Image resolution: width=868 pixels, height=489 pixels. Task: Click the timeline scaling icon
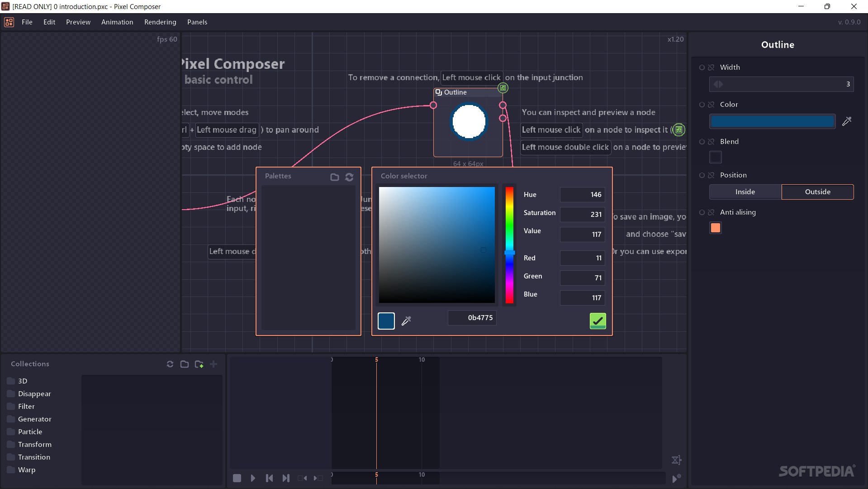677,460
